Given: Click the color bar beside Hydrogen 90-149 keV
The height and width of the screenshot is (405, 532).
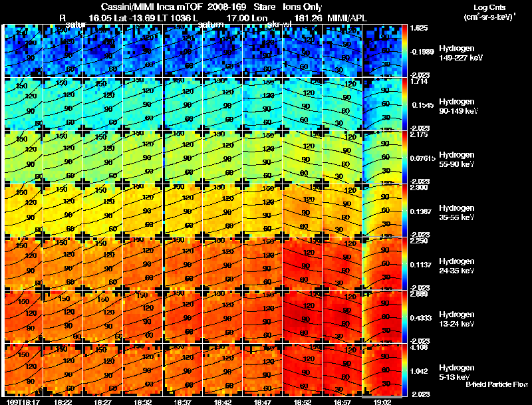Looking at the screenshot, I should (405, 104).
